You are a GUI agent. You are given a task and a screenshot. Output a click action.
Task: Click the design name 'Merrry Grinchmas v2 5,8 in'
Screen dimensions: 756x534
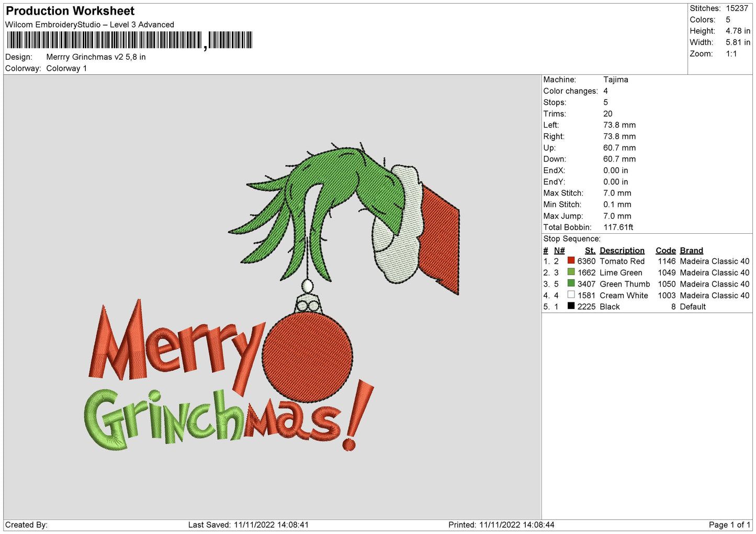[96, 57]
